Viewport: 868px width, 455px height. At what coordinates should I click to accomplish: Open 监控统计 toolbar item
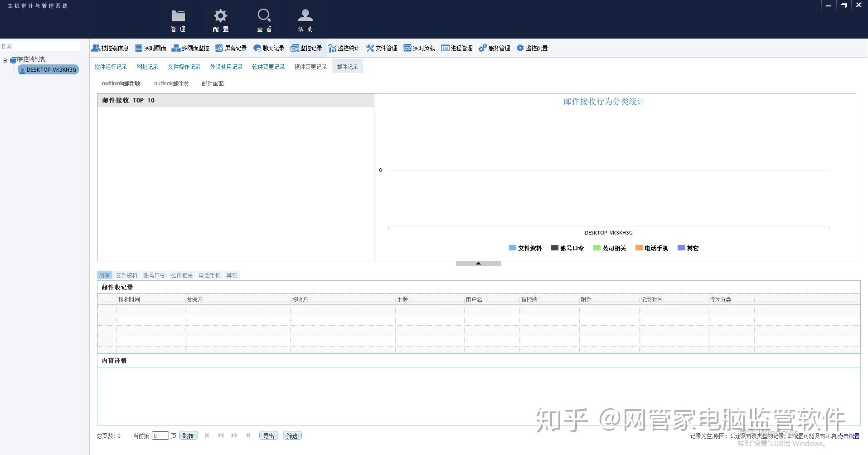click(344, 48)
